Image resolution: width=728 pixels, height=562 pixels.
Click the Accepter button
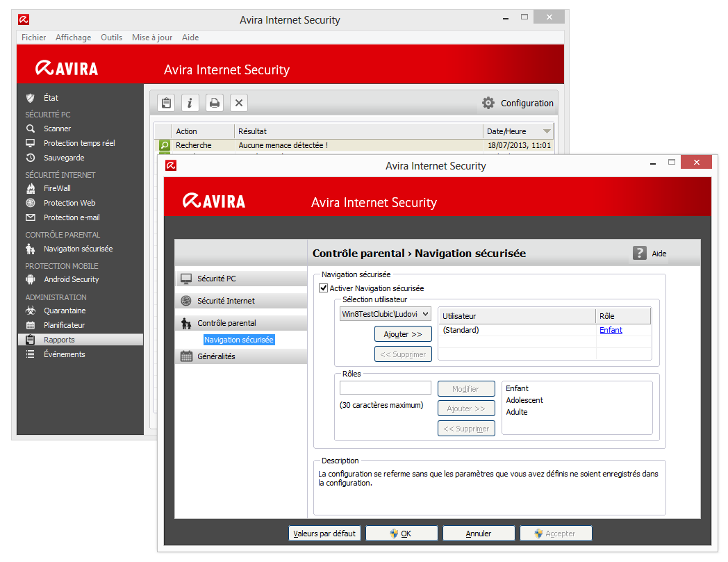[x=556, y=534]
